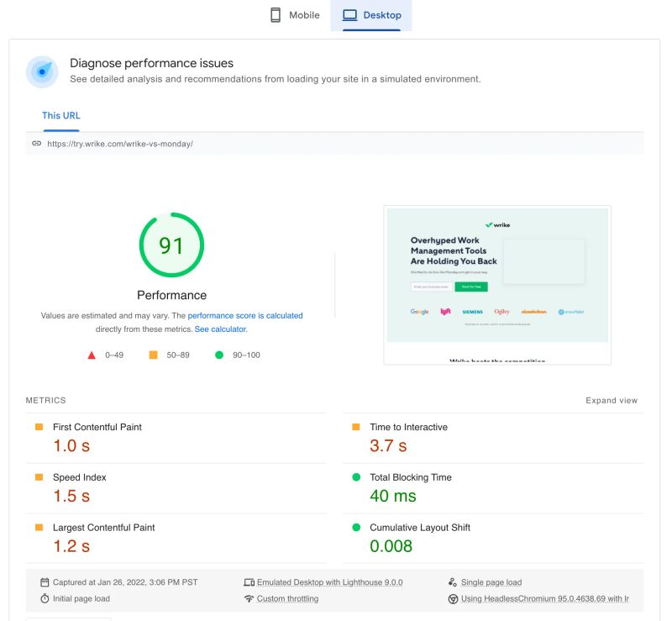Click the icon beside Single page load

point(453,582)
